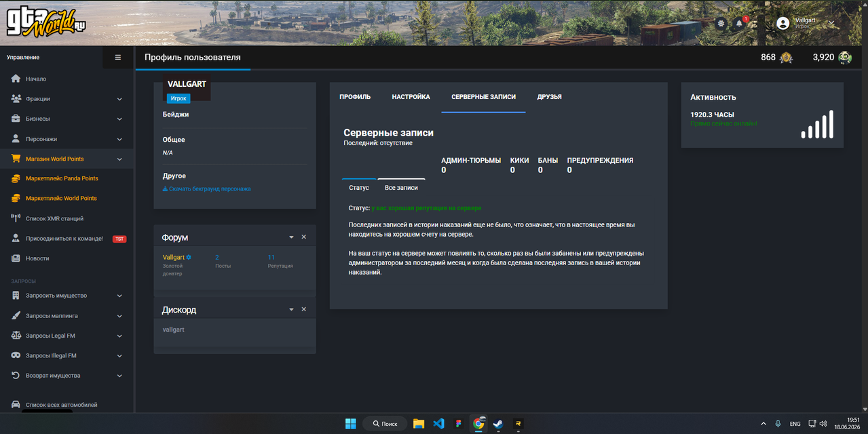The image size is (868, 434).
Task: Open notifications bell icon in header
Action: pyautogui.click(x=740, y=23)
